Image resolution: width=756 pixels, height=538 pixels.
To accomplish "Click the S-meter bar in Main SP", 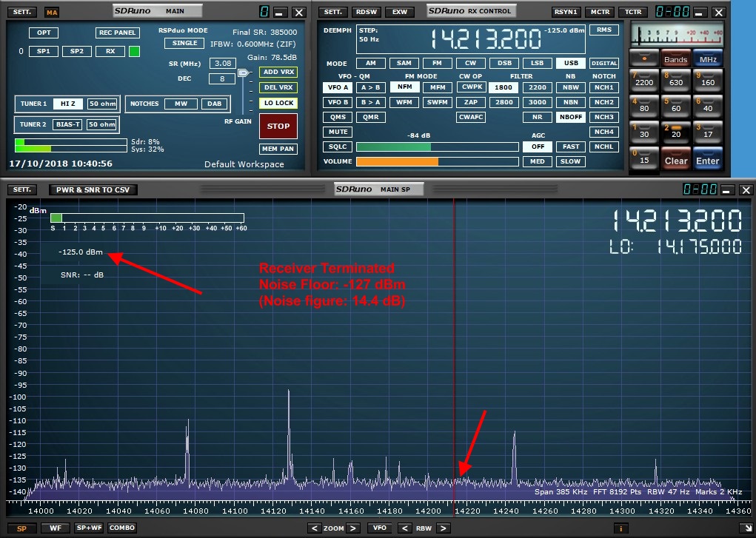I will (147, 218).
